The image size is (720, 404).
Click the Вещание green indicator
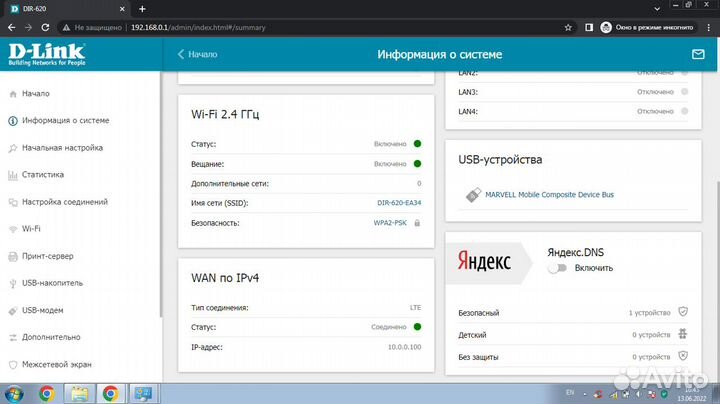coord(417,164)
